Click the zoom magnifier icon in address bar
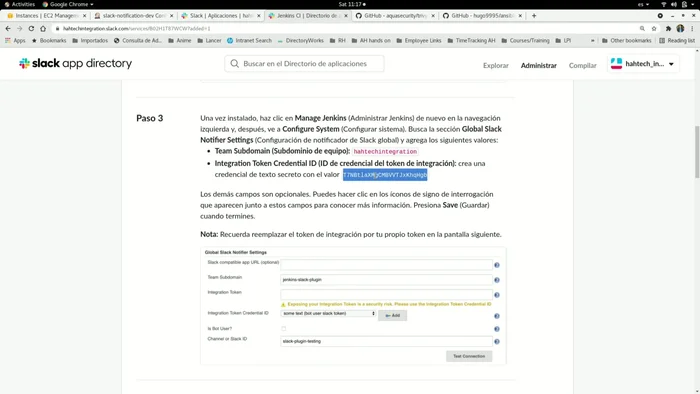Viewport: 700px width, 394px height. (642, 28)
